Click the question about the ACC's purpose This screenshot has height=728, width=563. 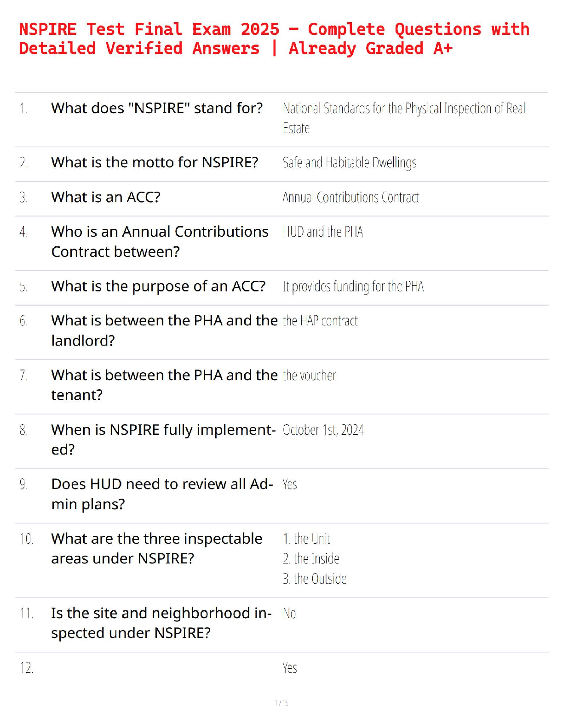(x=158, y=286)
